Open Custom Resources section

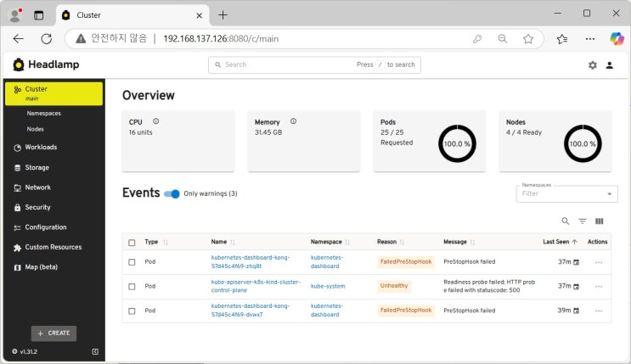[x=54, y=247]
